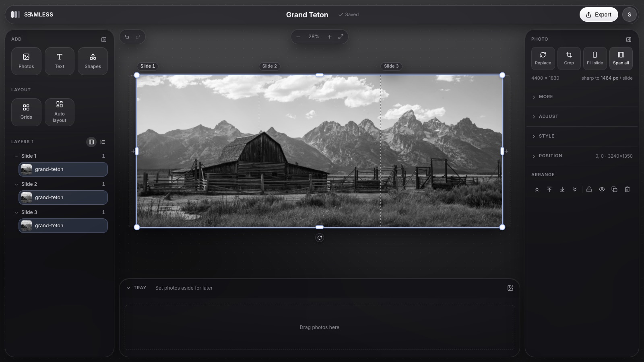Collapse the right Photo panel
Screen dimensions: 644x362
(x=629, y=39)
